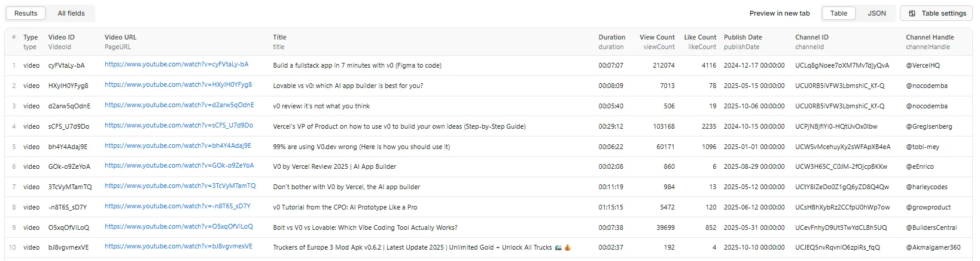
Task: Open the cyFVtaLy-bA YouTube video link
Action: (176, 65)
